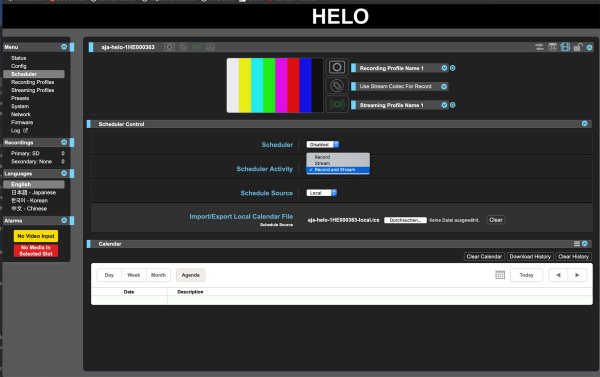Select Korean language
The width and height of the screenshot is (600, 377).
click(29, 201)
